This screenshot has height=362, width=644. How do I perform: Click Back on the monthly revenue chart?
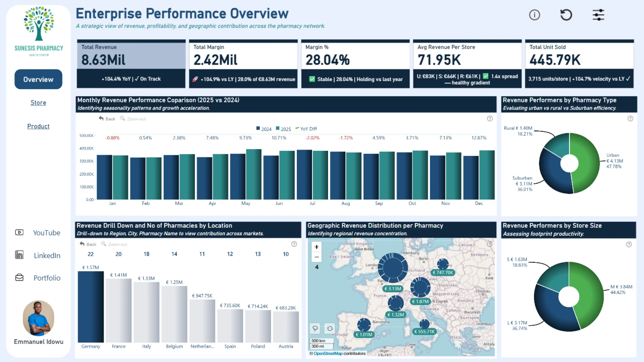coord(107,119)
